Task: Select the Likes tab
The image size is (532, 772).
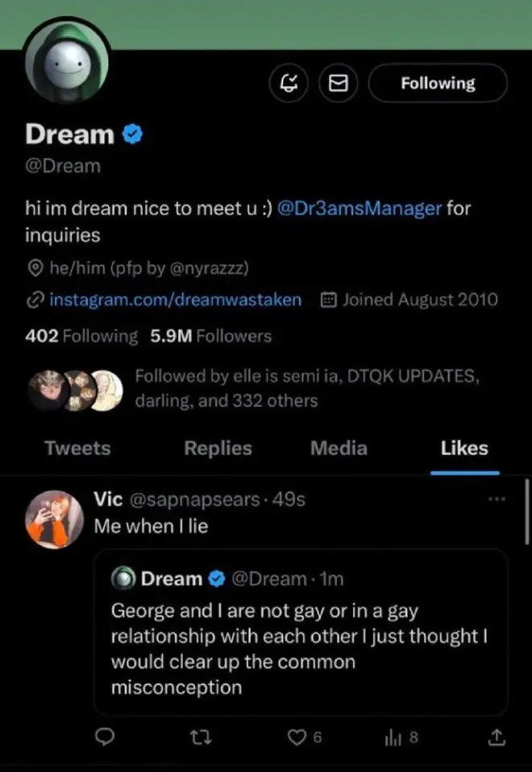Action: click(x=464, y=448)
